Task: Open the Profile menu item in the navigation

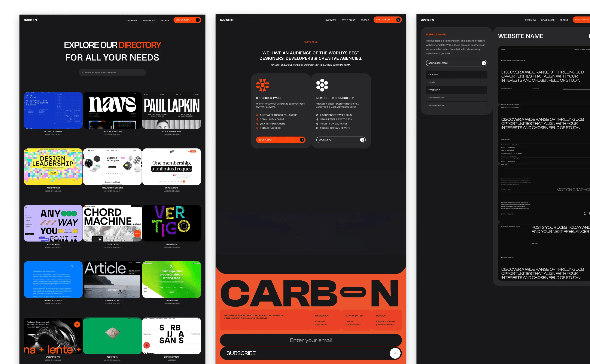Action: click(165, 21)
